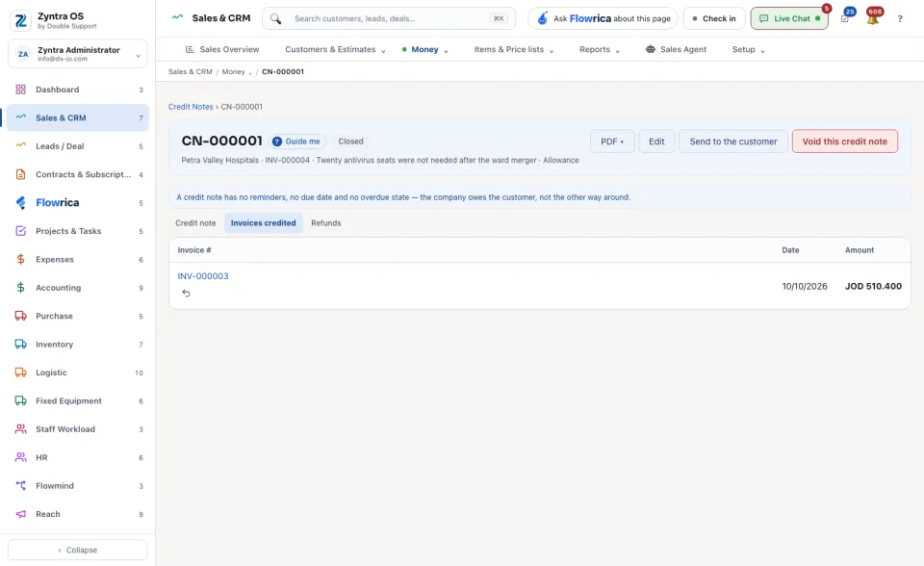
Task: Select the Invoices credited tab
Action: point(264,223)
